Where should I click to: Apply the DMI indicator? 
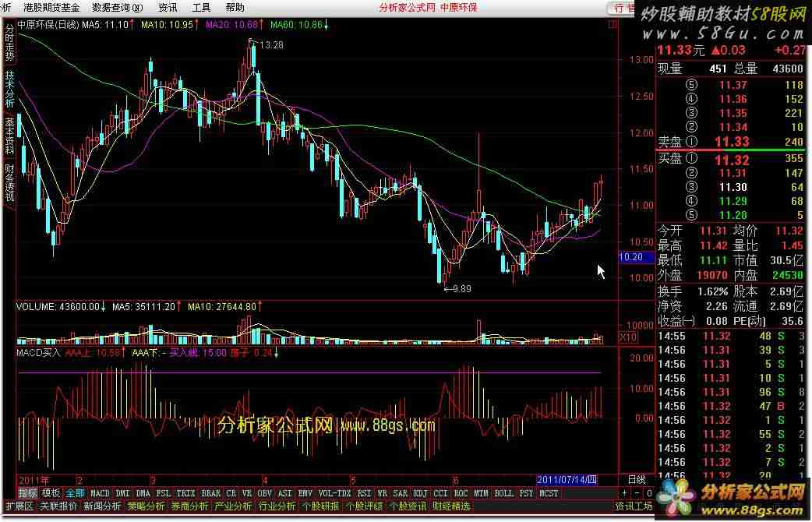point(122,493)
